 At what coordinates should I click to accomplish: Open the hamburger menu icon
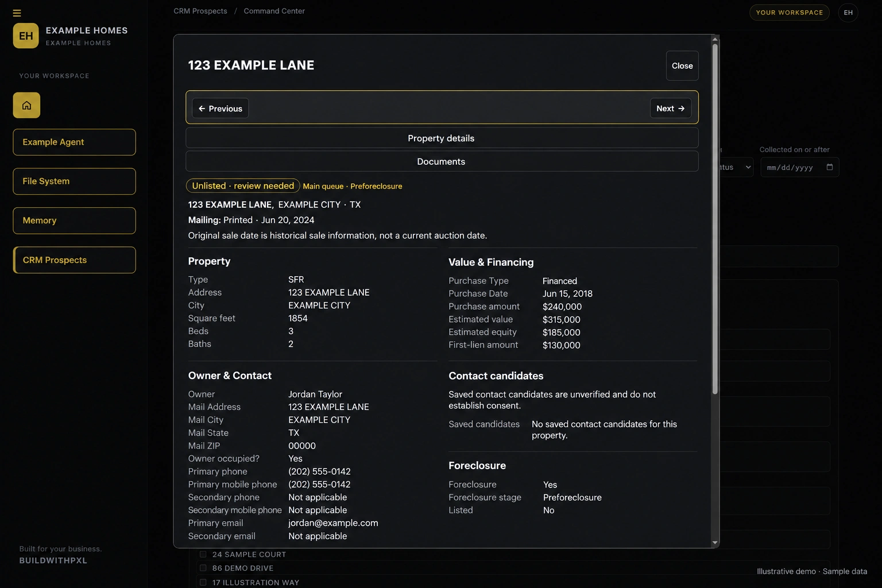click(x=17, y=13)
